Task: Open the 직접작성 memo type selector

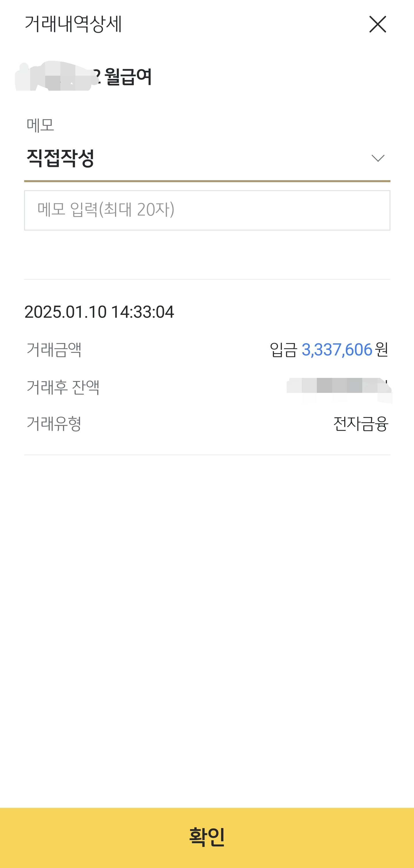Action: click(x=61, y=158)
